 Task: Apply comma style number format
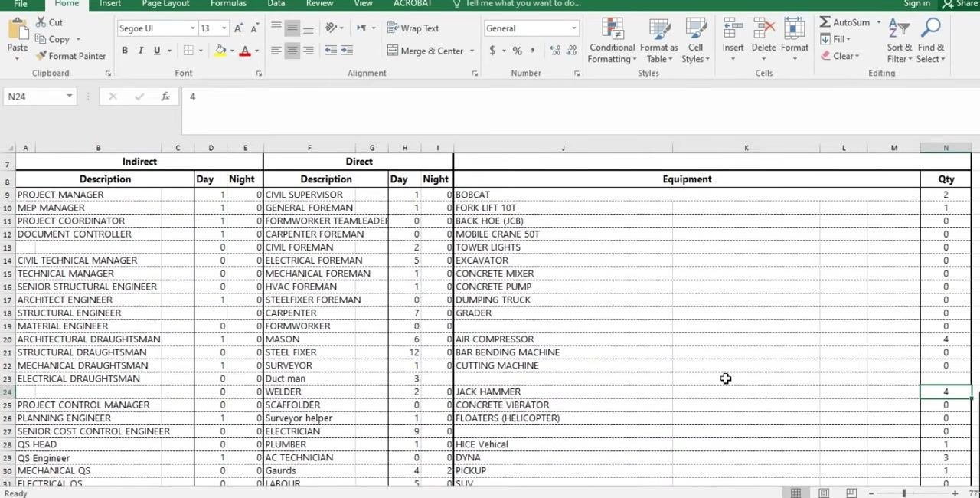[x=533, y=51]
